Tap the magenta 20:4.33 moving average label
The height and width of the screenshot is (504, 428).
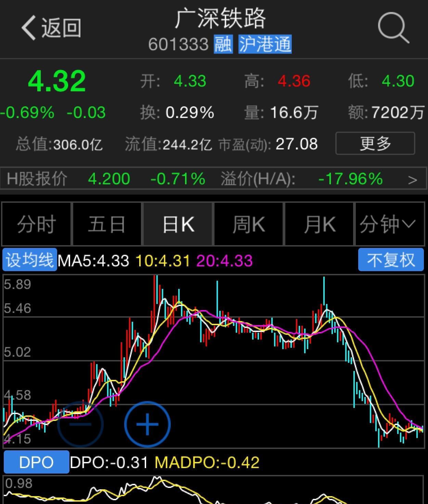pyautogui.click(x=224, y=261)
